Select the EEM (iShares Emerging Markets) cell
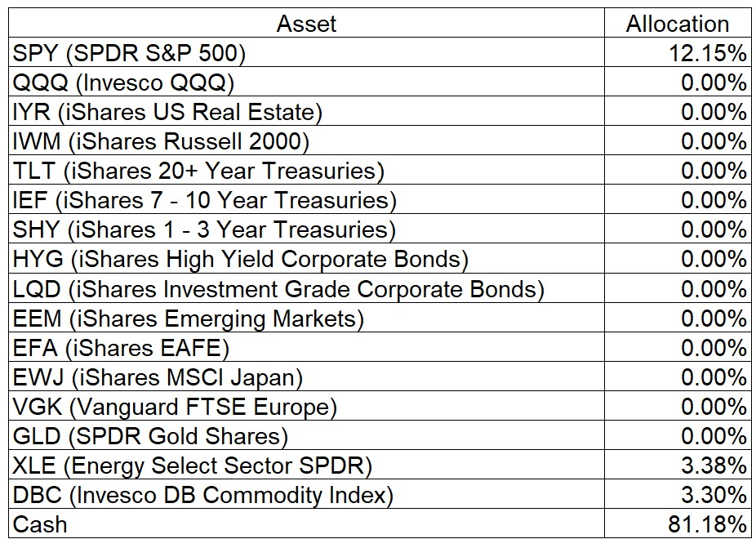The width and height of the screenshot is (756, 539). [188, 318]
